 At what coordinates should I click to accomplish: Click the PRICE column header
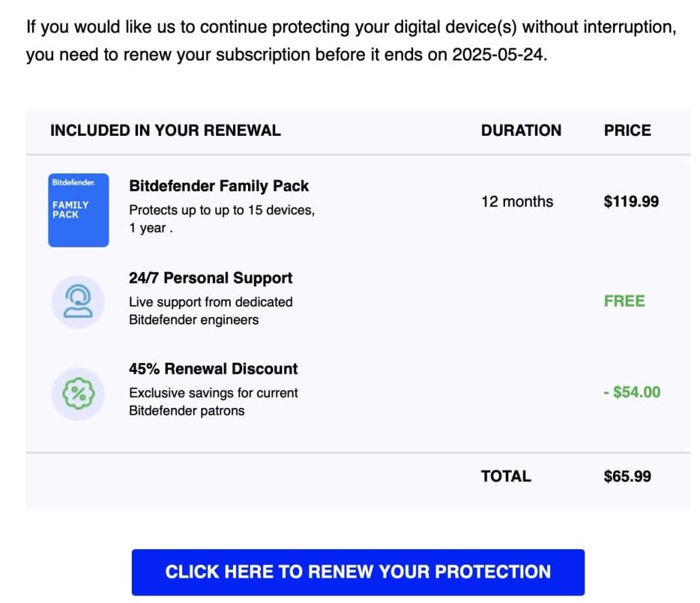point(627,131)
